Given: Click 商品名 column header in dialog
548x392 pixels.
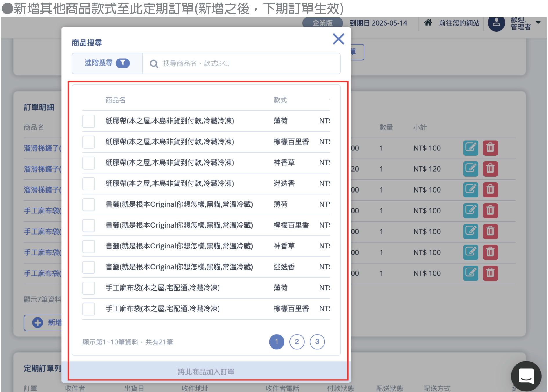Looking at the screenshot, I should [x=115, y=100].
